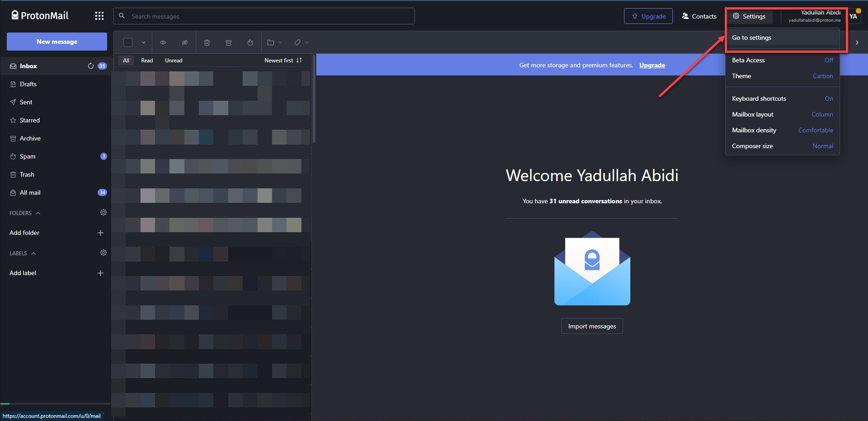Click the New message button
868x421 pixels.
pyautogui.click(x=57, y=42)
